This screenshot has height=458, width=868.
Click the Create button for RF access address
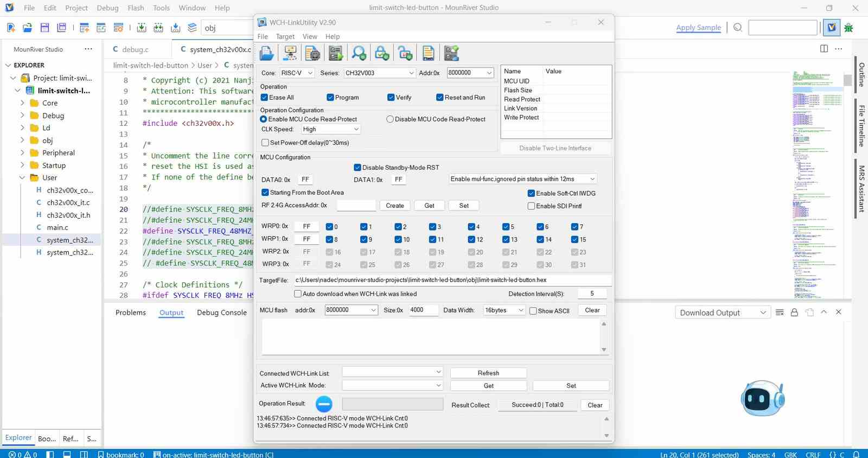click(x=395, y=206)
